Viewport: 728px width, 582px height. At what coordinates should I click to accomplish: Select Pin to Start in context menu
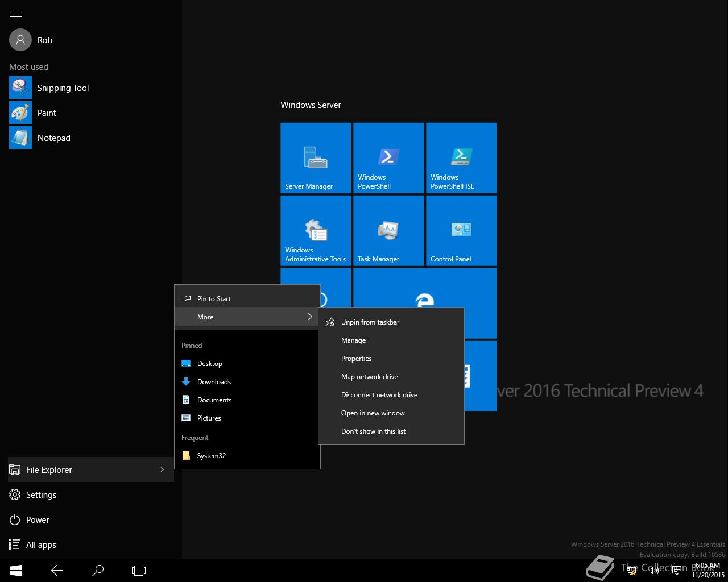[x=247, y=298]
